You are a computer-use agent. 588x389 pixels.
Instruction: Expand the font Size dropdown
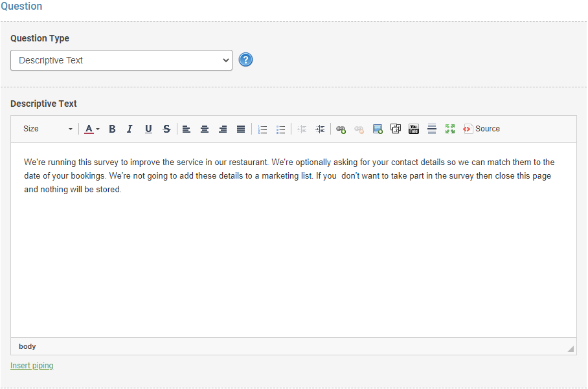coord(48,129)
